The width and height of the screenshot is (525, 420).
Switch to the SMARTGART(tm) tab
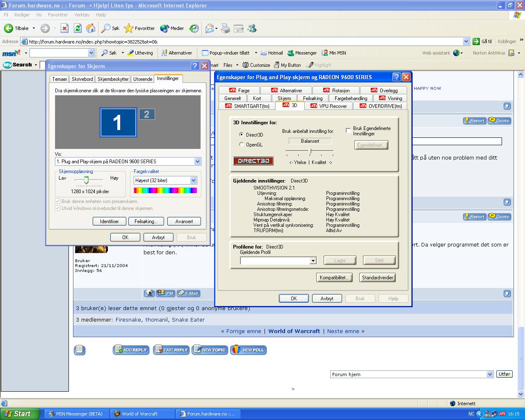247,106
